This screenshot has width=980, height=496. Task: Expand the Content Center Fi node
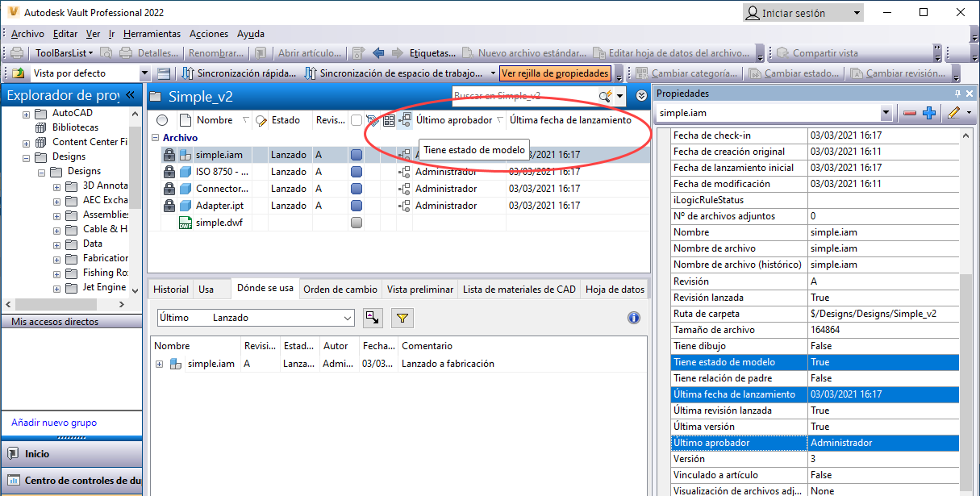coord(24,142)
